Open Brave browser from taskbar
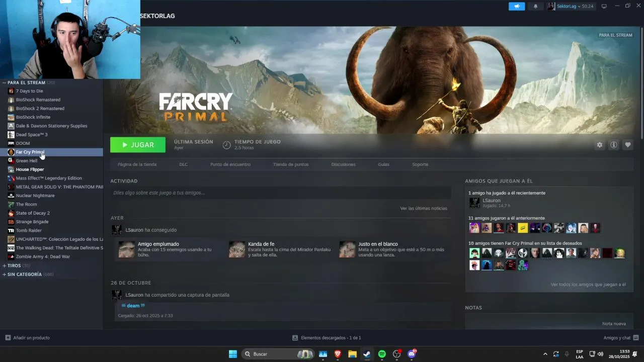Screen dimensions: 644x362 (x=338, y=354)
